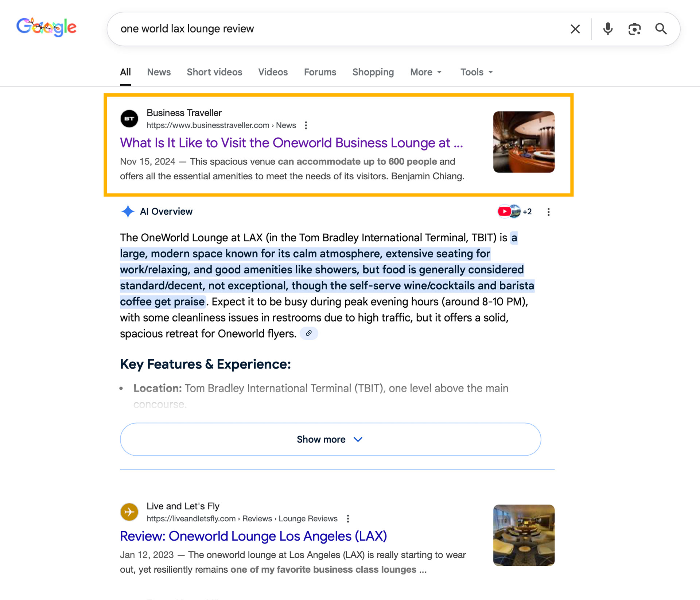Open AI Overview three-dot options menu

(548, 212)
